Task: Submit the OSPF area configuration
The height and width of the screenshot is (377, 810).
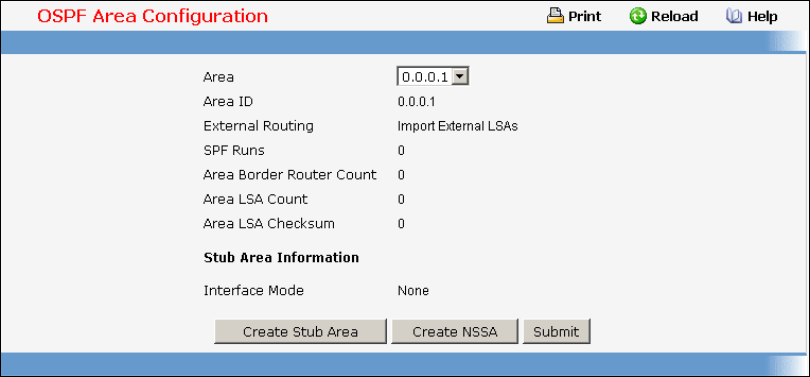Action: (x=556, y=332)
